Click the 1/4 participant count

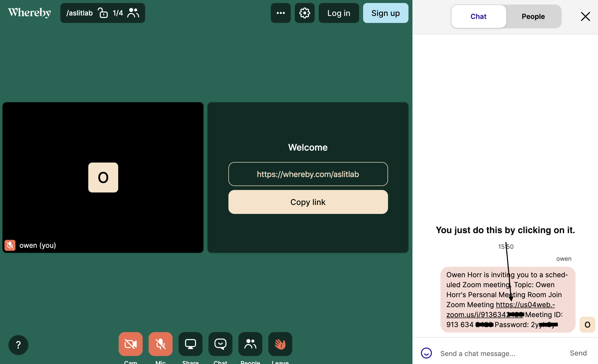pos(118,13)
